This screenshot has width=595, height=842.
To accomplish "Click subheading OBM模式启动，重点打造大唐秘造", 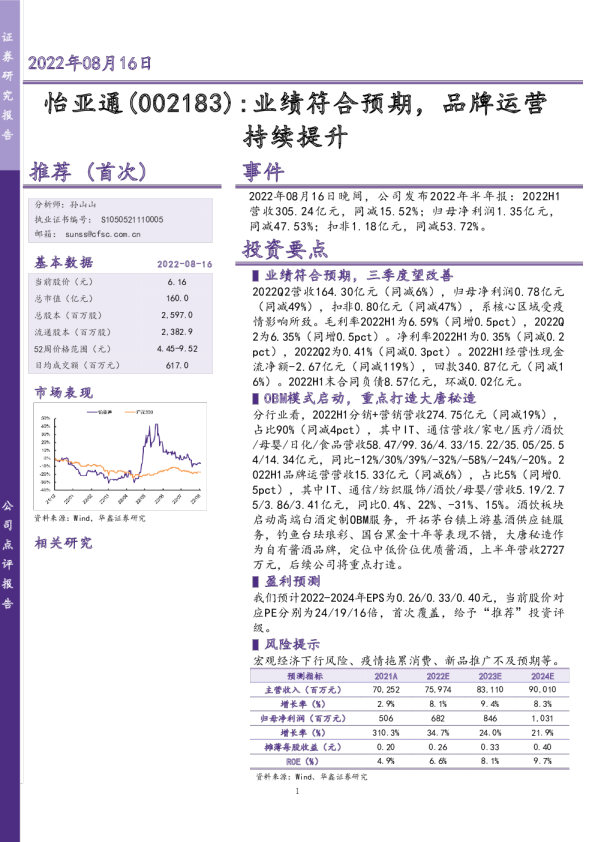I will (x=370, y=398).
